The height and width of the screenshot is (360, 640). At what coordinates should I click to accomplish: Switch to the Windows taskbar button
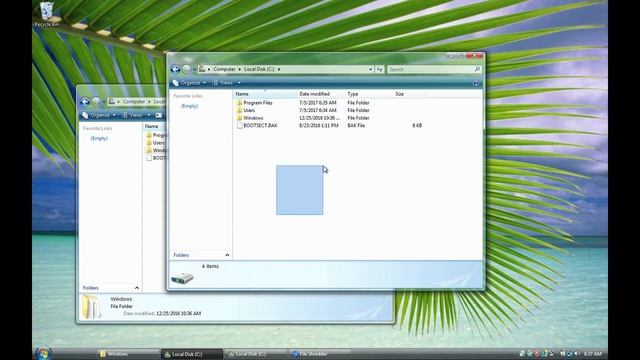click(x=128, y=354)
